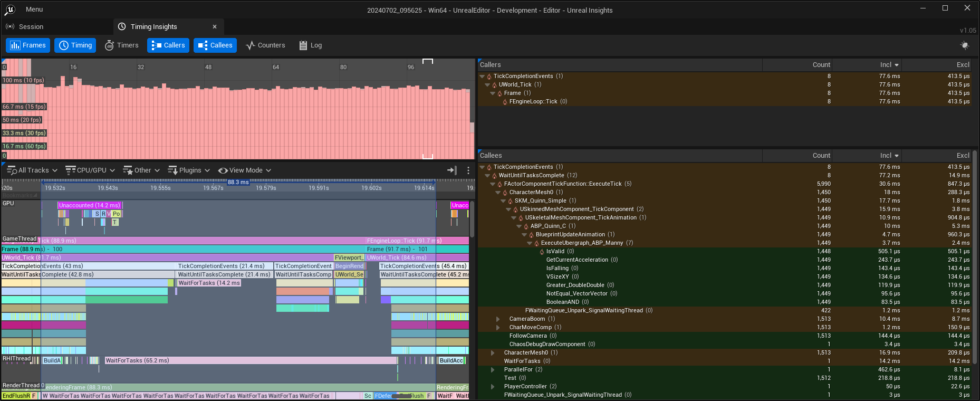Sort Callees by Count column
This screenshot has height=401, width=980.
coord(798,156)
